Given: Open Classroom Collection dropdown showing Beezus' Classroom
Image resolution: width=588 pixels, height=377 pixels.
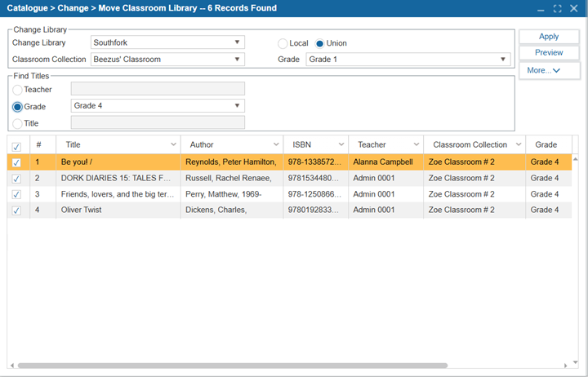Looking at the screenshot, I should [167, 60].
